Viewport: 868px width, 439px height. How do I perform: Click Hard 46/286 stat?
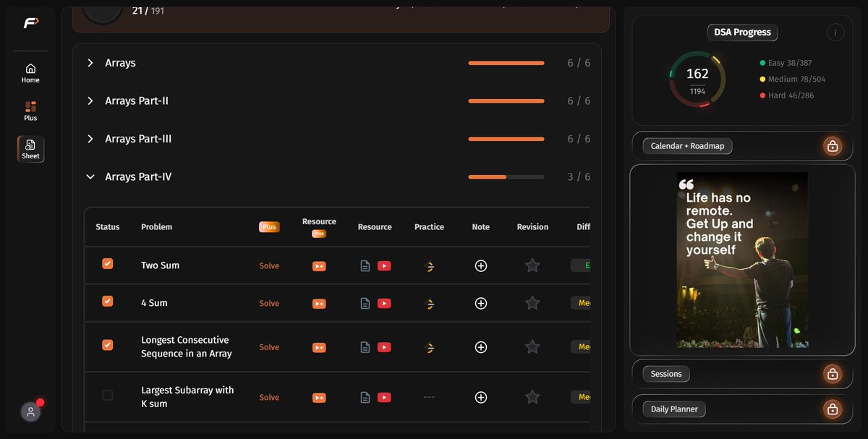pyautogui.click(x=786, y=95)
